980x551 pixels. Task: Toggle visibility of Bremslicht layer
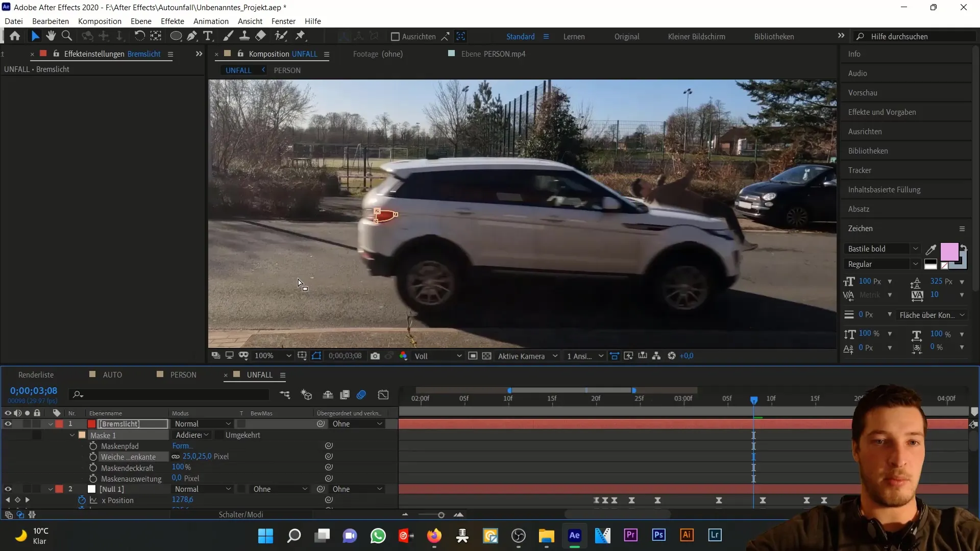(x=8, y=424)
